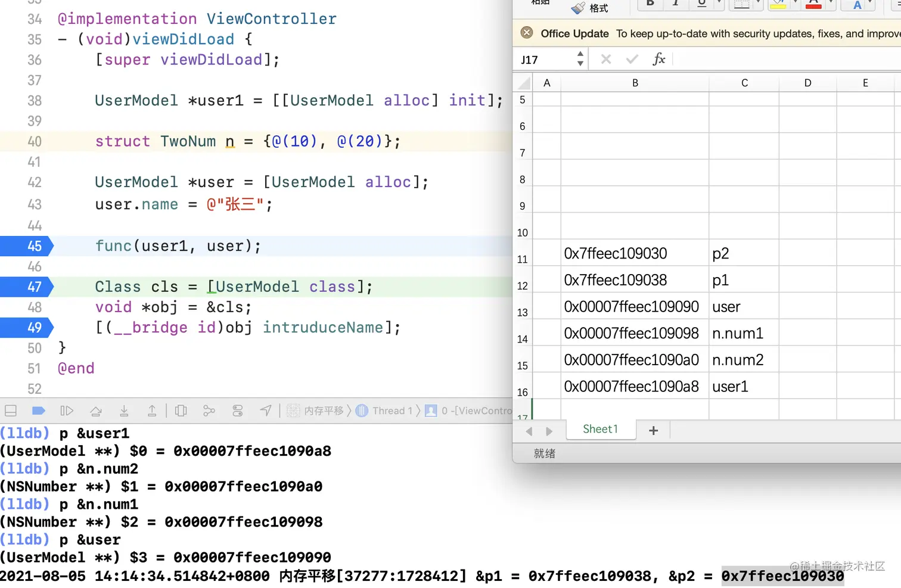Select column E header in Excel
The height and width of the screenshot is (588, 901).
865,83
